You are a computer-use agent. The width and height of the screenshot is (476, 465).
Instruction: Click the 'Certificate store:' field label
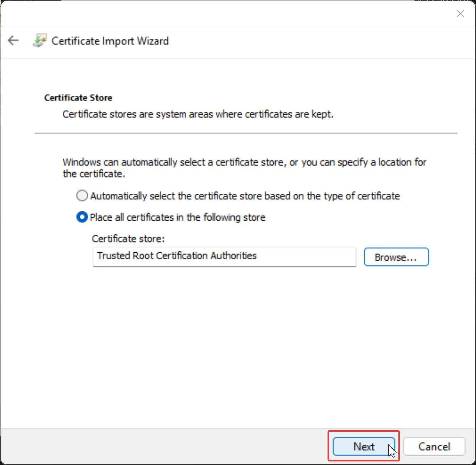[x=128, y=238]
